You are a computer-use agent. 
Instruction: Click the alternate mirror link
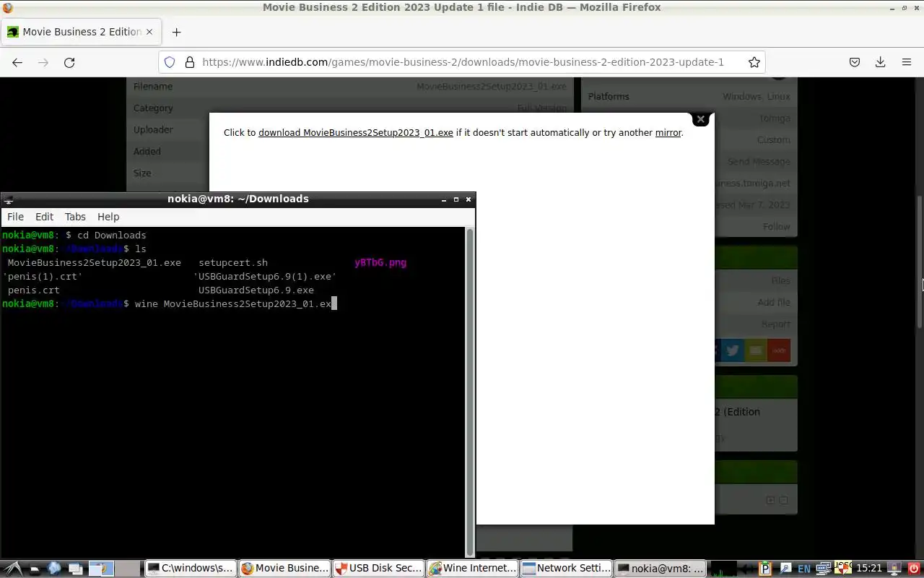click(668, 133)
